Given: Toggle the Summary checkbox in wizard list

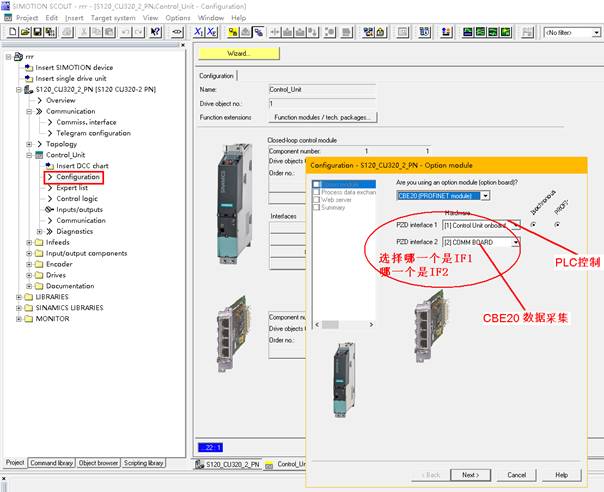Looking at the screenshot, I should pyautogui.click(x=317, y=207).
